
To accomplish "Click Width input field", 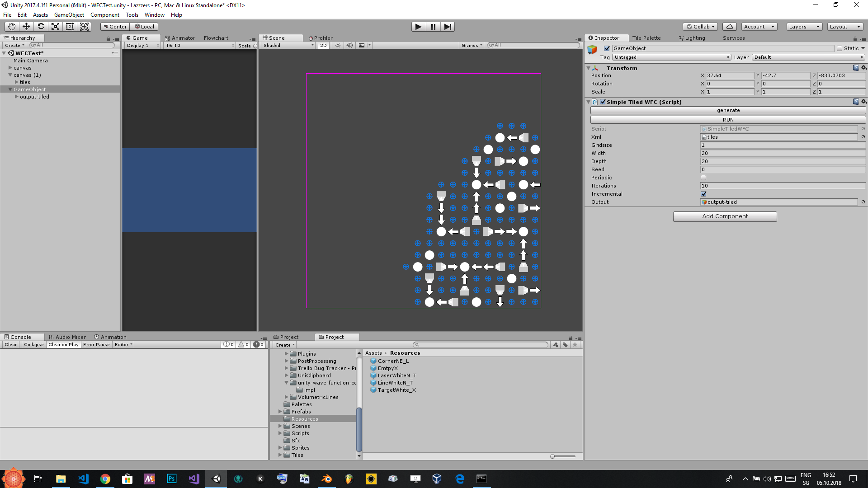I will pos(783,153).
